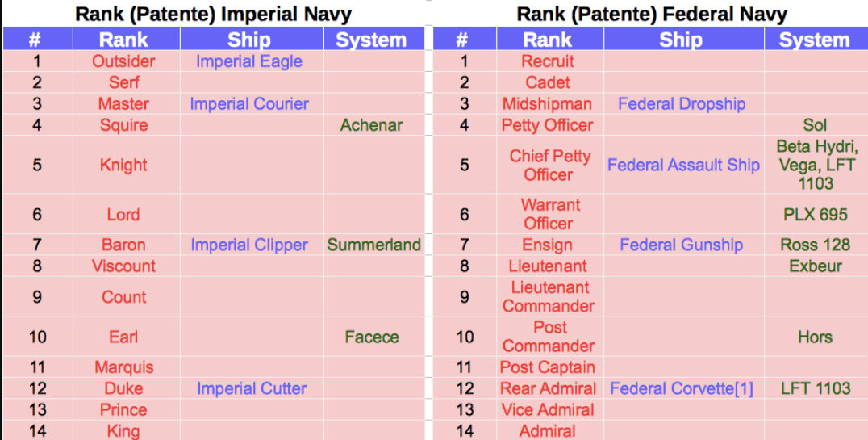868x440 pixels.
Task: Select the Ross 128 system cell
Action: (x=816, y=245)
